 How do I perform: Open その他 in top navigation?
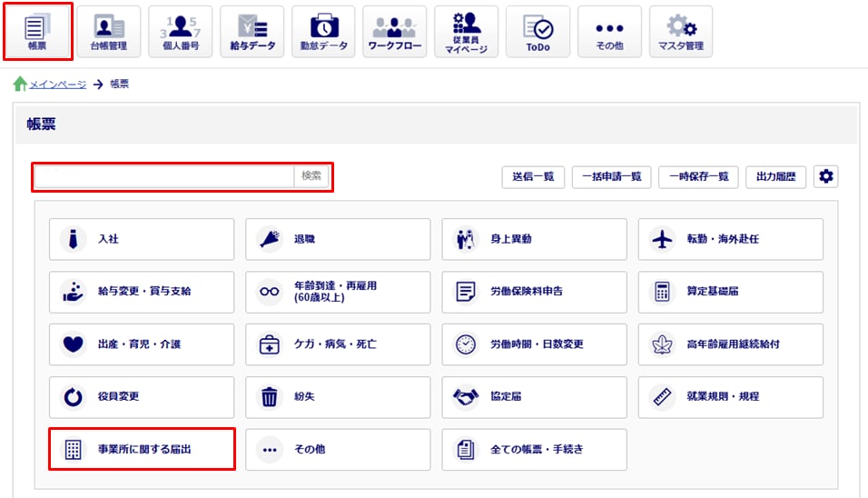[609, 32]
